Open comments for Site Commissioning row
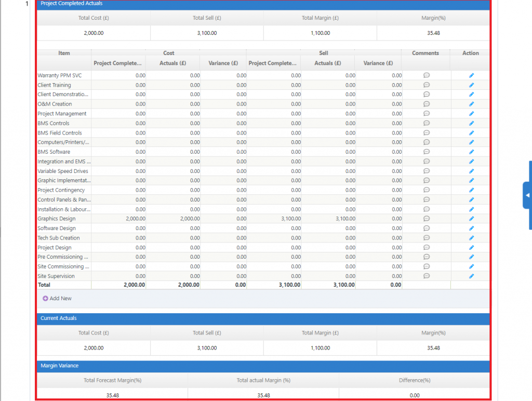Image resolution: width=532 pixels, height=401 pixels. coord(427,266)
